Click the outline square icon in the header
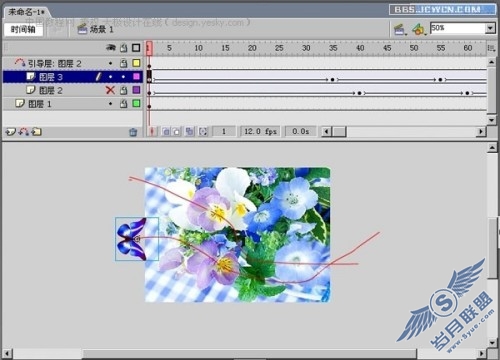This screenshot has height=360, width=500. click(x=136, y=48)
